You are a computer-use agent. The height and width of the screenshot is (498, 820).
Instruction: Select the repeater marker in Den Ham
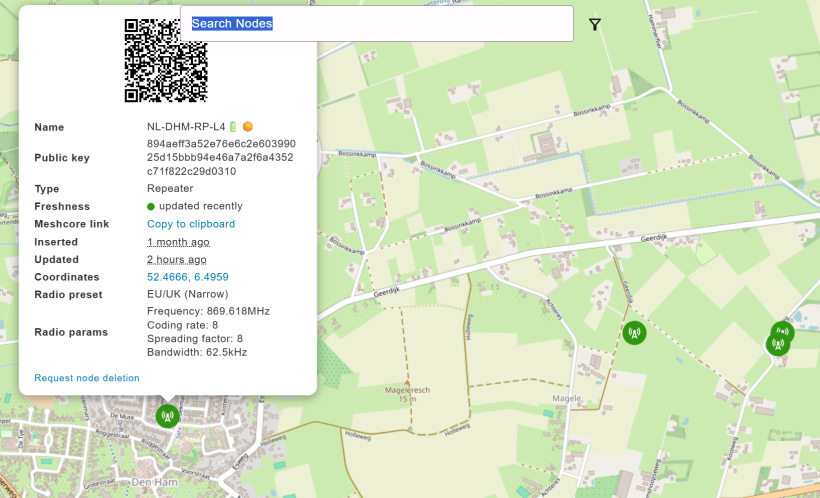click(x=168, y=416)
